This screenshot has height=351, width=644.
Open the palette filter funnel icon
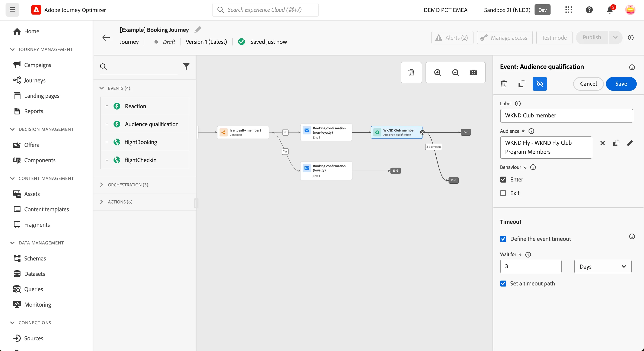pos(186,67)
